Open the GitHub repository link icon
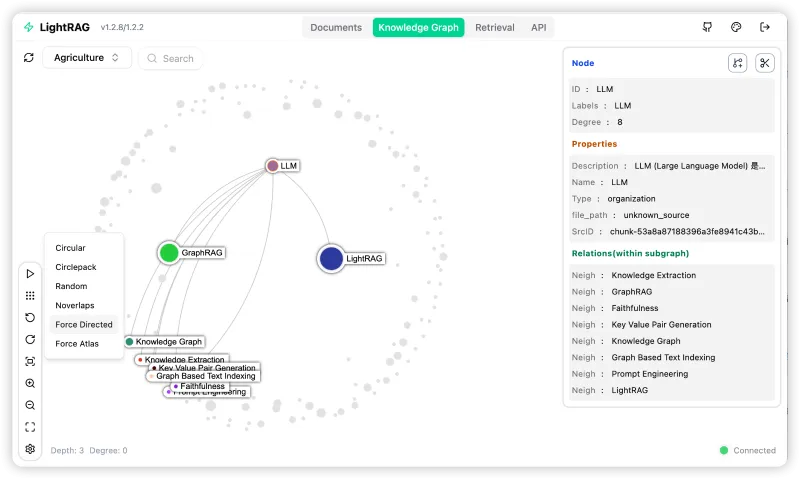This screenshot has width=800, height=479. (x=708, y=27)
